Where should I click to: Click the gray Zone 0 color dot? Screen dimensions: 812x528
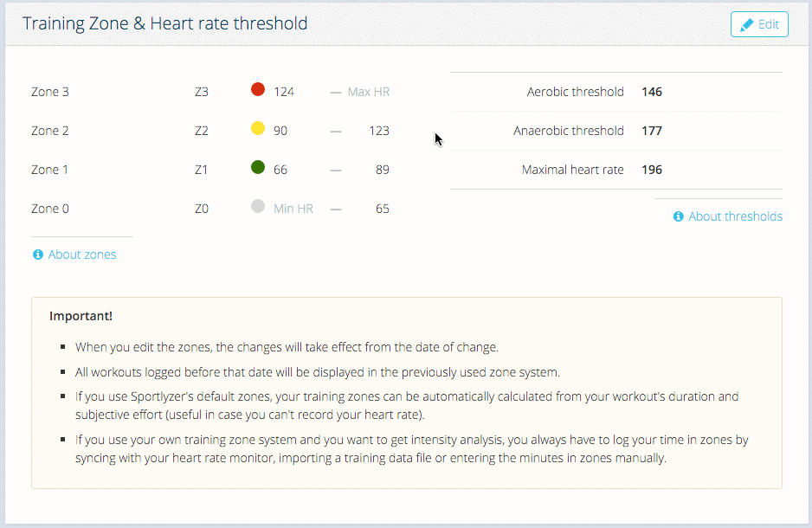point(258,206)
